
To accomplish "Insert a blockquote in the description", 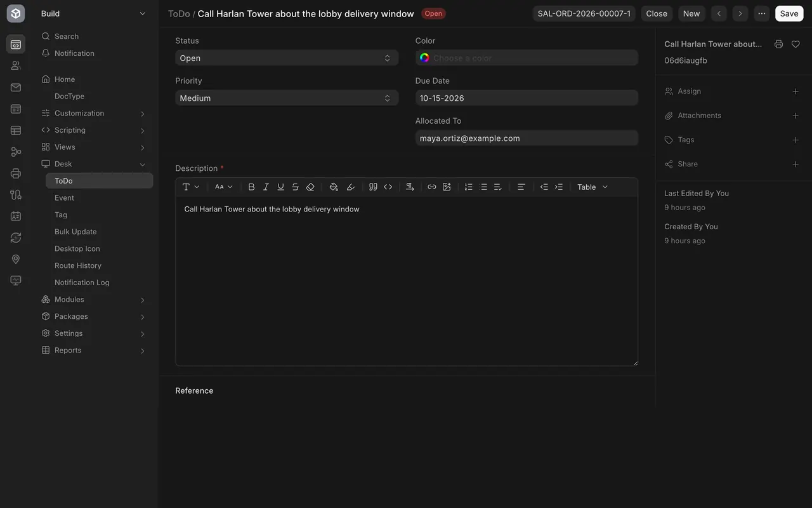I will click(373, 187).
